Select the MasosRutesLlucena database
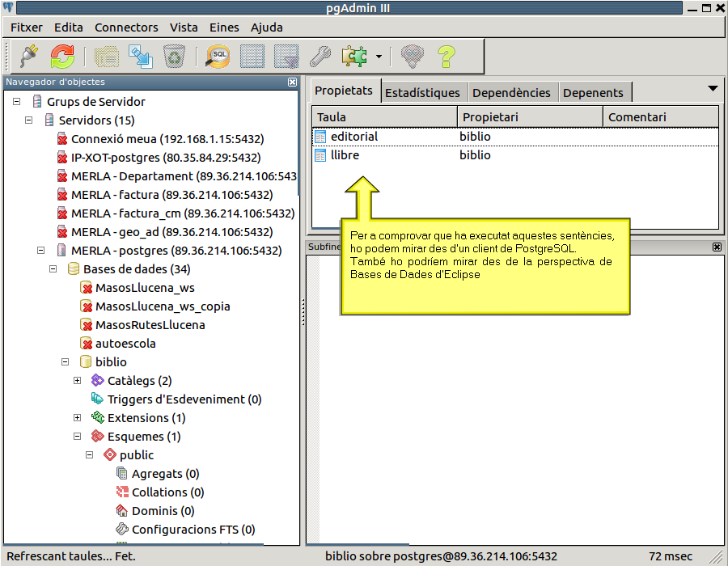 [150, 325]
